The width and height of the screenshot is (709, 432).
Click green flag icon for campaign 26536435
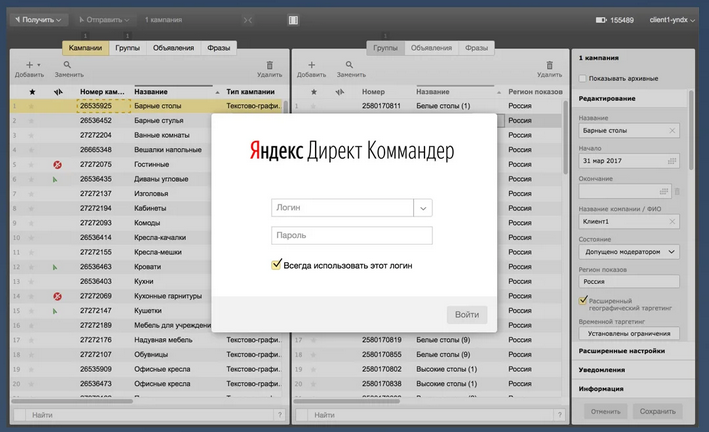pos(55,180)
